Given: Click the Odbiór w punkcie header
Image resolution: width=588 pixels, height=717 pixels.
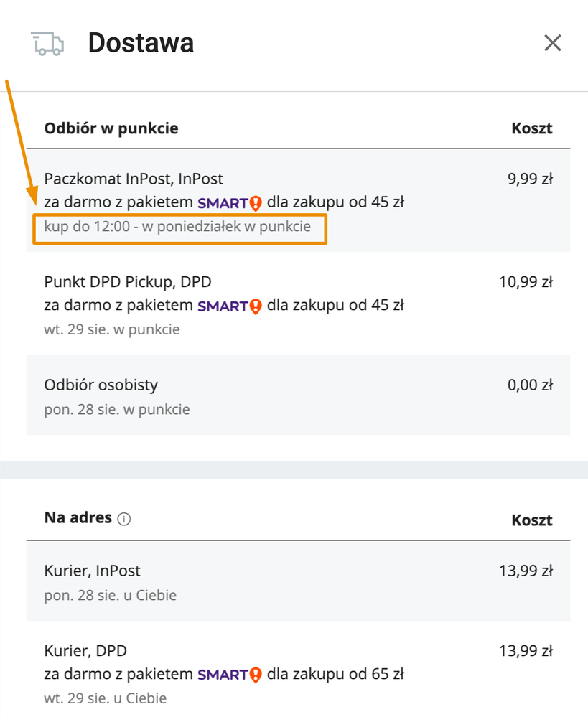Looking at the screenshot, I should 111,128.
